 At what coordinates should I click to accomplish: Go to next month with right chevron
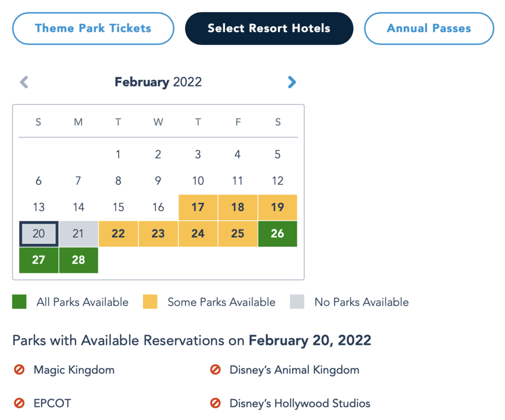coord(292,82)
